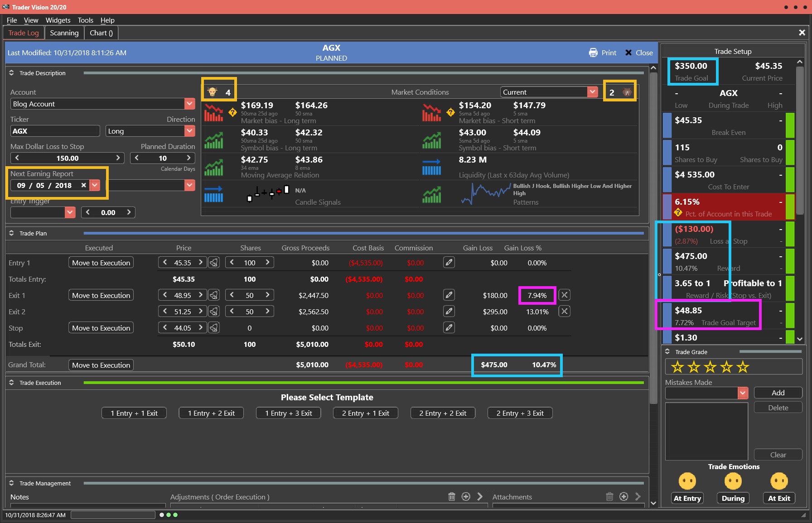812x523 pixels.
Task: Click the bull icon in Market Conditions
Action: pos(212,92)
